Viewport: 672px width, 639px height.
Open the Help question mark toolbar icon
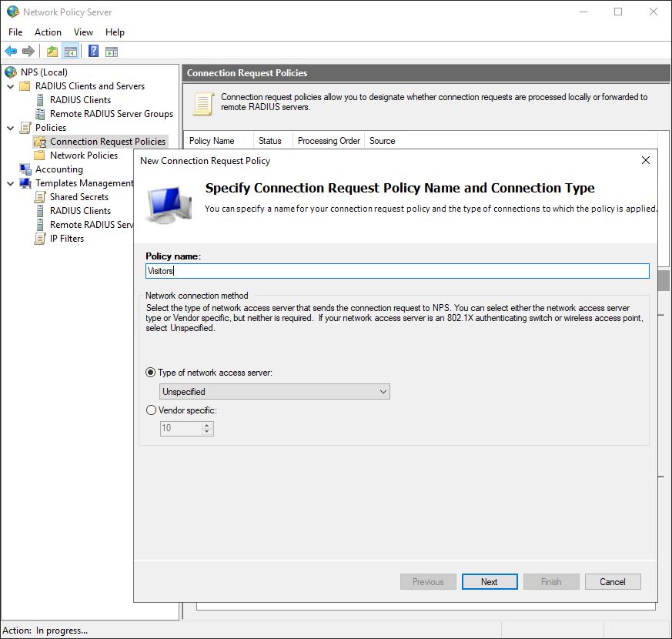(x=93, y=52)
